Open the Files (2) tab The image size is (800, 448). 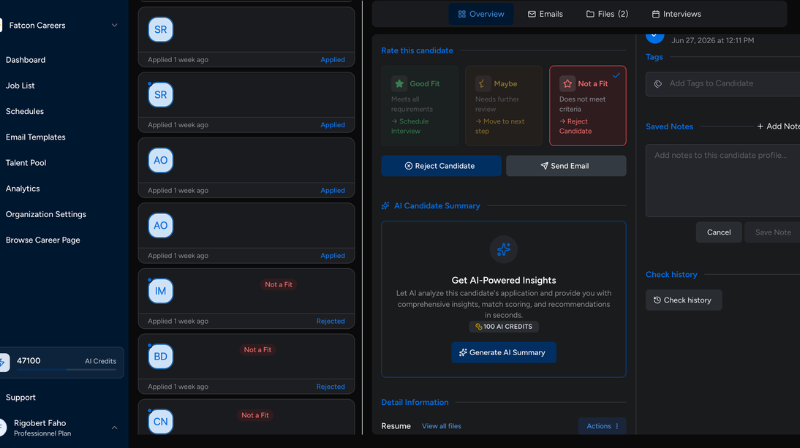(x=607, y=14)
